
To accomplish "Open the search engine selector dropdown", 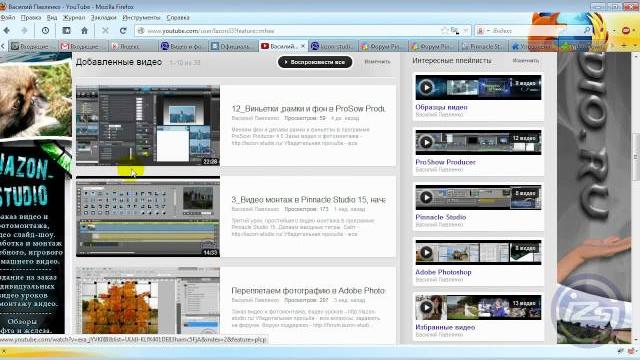I will [484, 31].
